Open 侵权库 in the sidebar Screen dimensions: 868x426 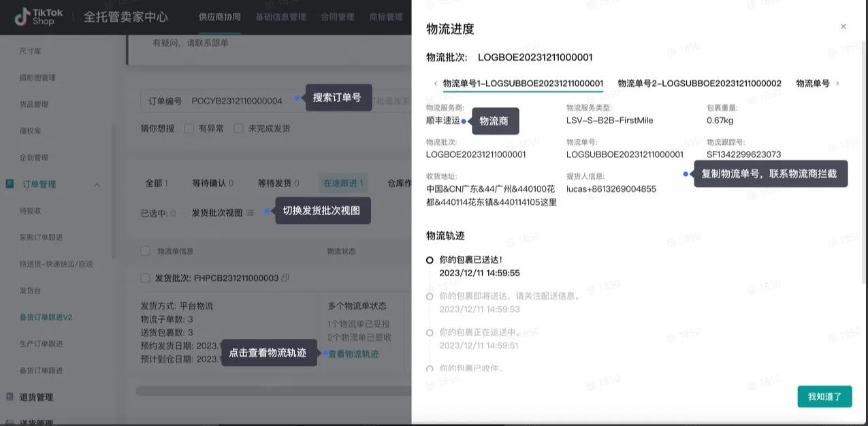pos(31,131)
